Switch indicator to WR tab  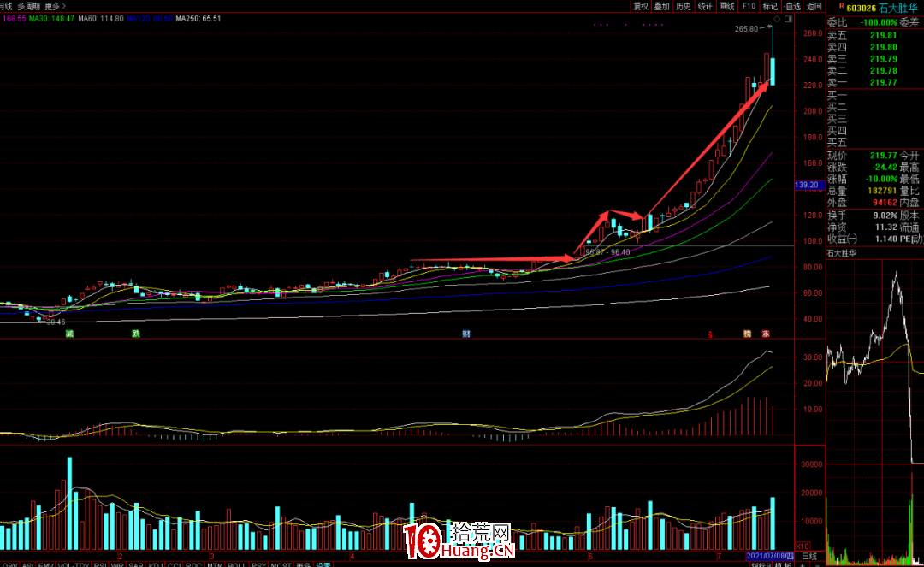click(117, 564)
